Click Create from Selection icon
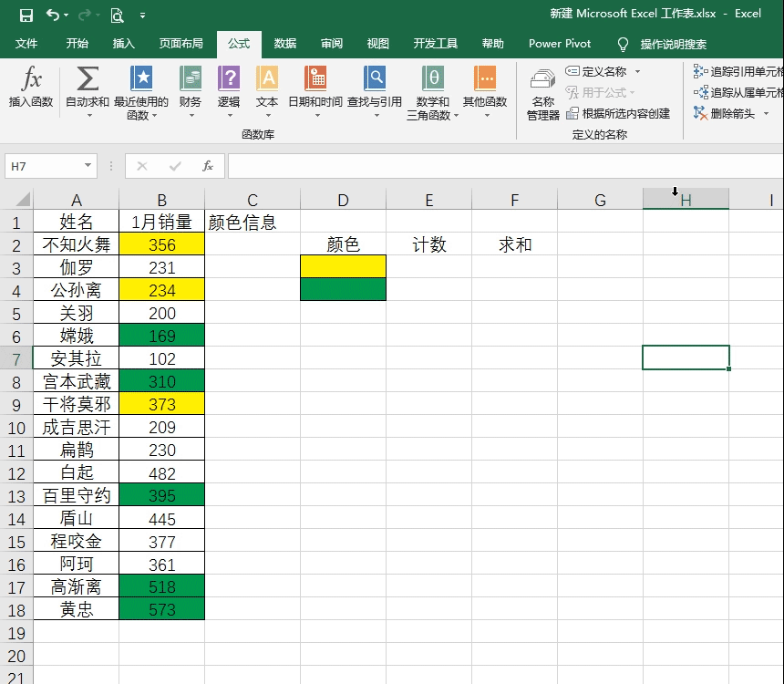The width and height of the screenshot is (784, 684). tap(573, 114)
